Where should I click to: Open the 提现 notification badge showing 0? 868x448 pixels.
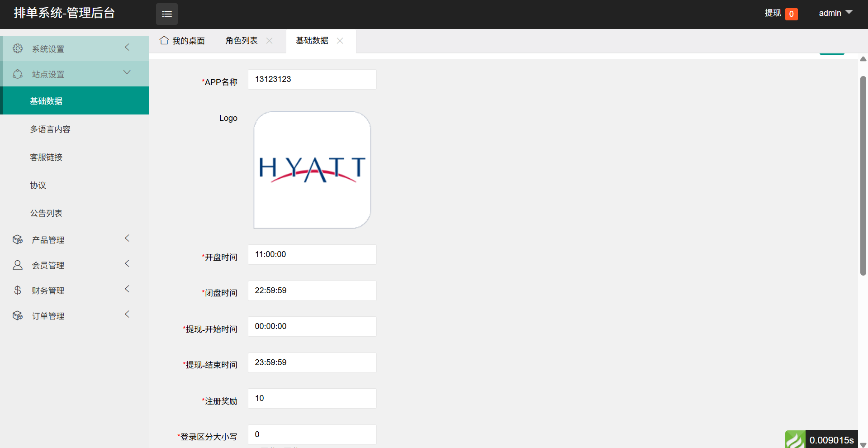(791, 14)
